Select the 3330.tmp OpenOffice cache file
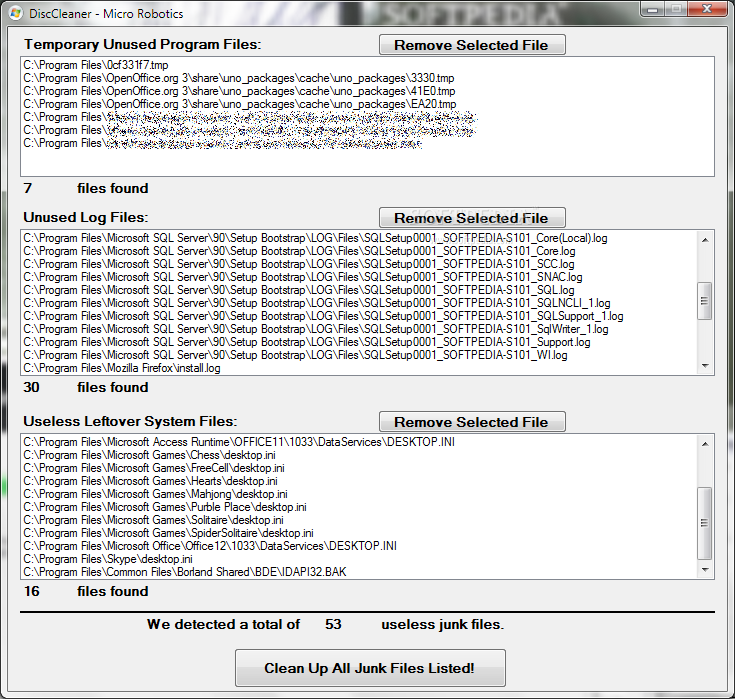Viewport: 735px width, 699px height. (x=238, y=78)
